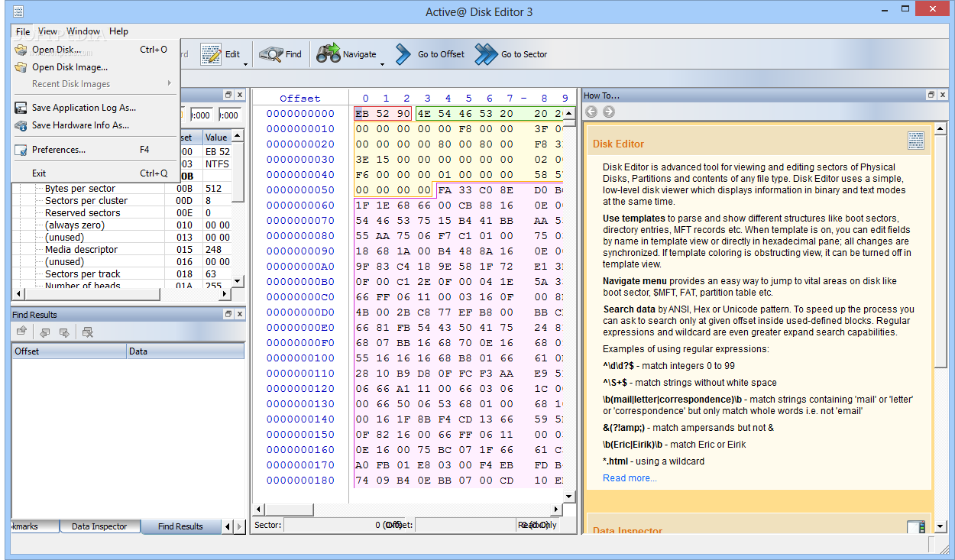Click the first icon in Find Results toolbar
This screenshot has width=955, height=560.
[x=22, y=332]
